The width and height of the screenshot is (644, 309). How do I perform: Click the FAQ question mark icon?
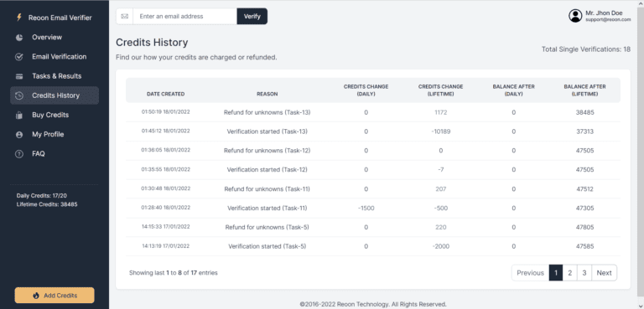[x=19, y=154]
